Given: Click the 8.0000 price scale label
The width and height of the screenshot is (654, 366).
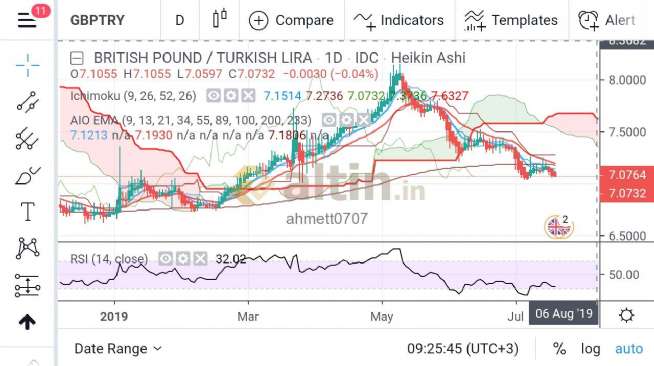Looking at the screenshot, I should point(627,80).
